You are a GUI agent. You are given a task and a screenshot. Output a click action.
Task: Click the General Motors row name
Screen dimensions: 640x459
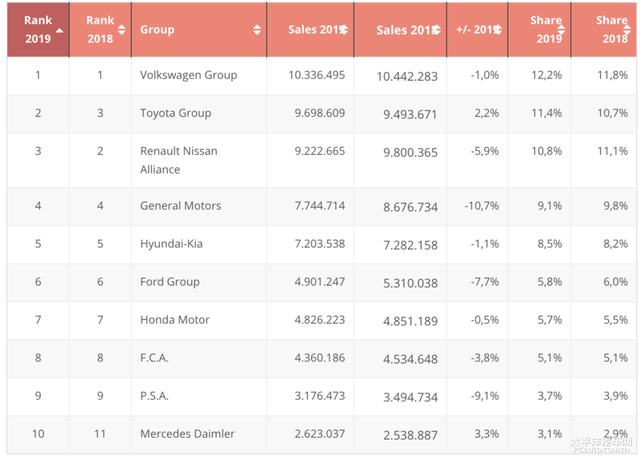[x=181, y=206]
